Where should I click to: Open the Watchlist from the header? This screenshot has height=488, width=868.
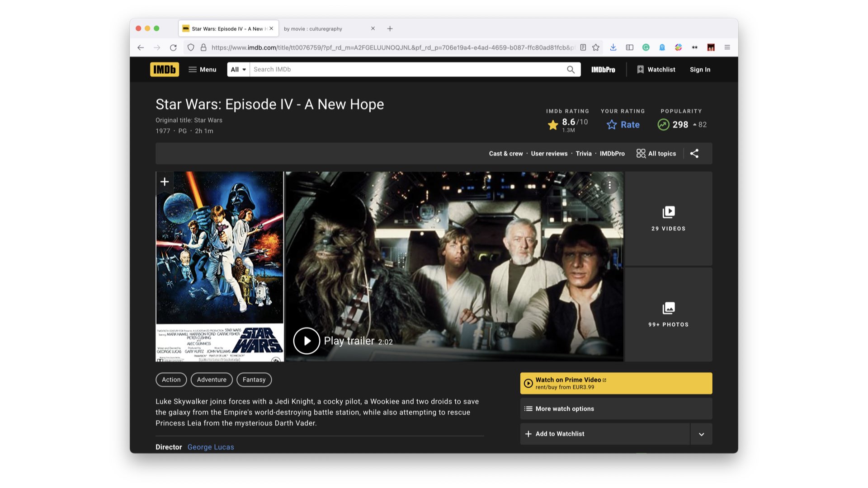pyautogui.click(x=656, y=69)
